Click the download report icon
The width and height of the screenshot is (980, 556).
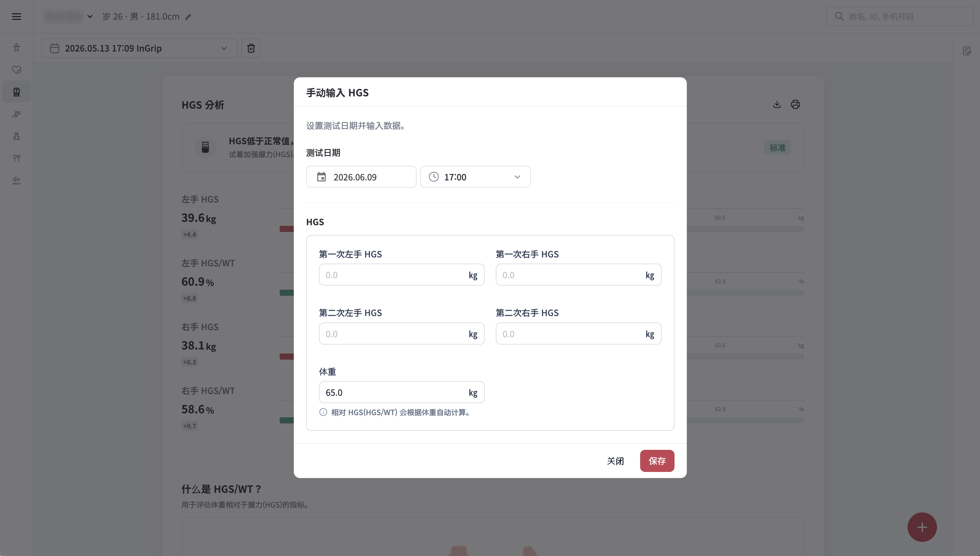click(777, 104)
